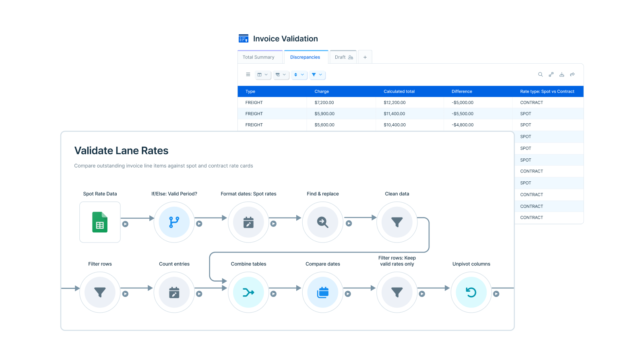Viewport: 644px width, 363px height.
Task: Select Filter rows: Keep valid rates only node
Action: pos(397,292)
